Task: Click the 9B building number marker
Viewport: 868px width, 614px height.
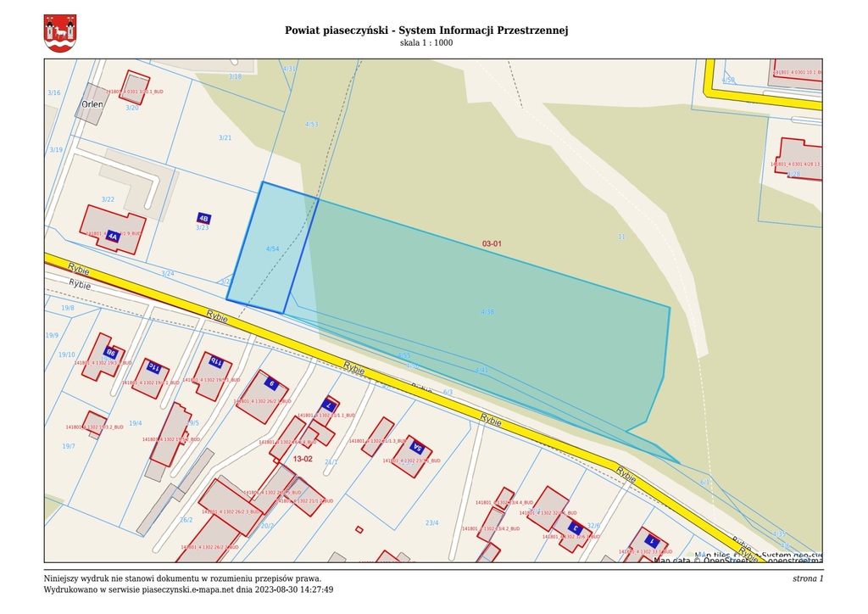Action: tap(109, 352)
